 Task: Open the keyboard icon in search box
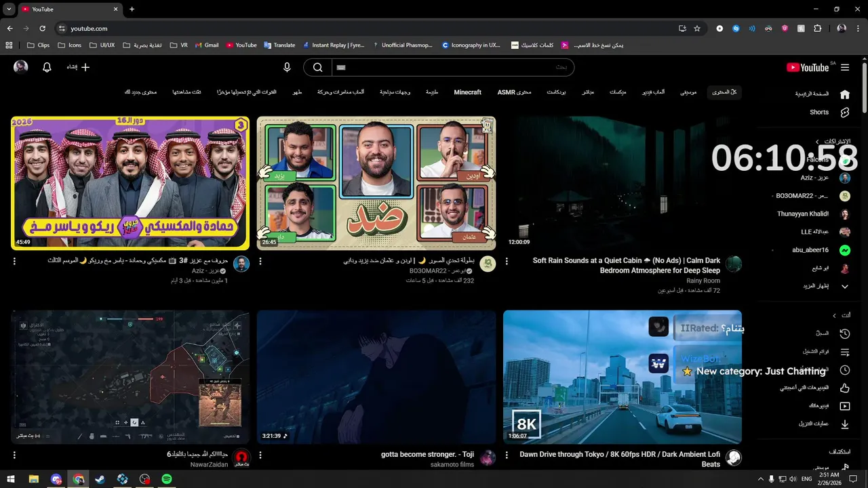(x=341, y=67)
